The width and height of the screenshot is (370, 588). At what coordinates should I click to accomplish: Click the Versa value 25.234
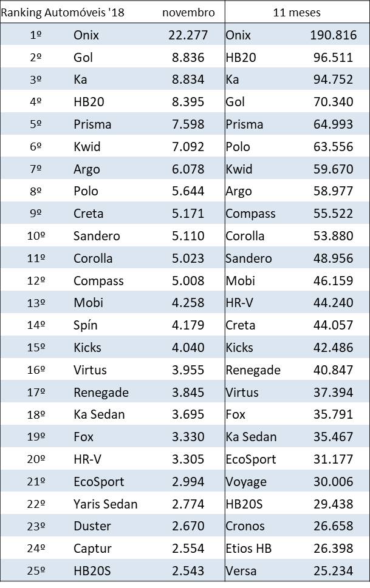click(x=333, y=571)
